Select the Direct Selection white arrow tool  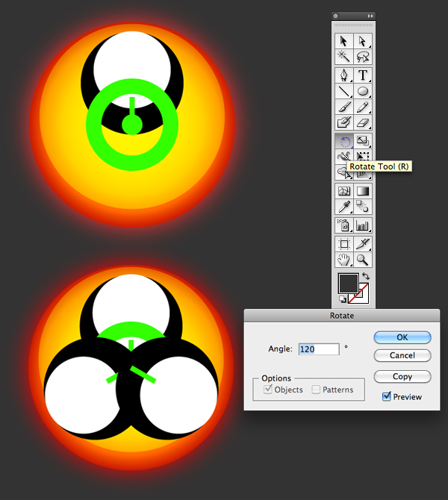point(363,41)
